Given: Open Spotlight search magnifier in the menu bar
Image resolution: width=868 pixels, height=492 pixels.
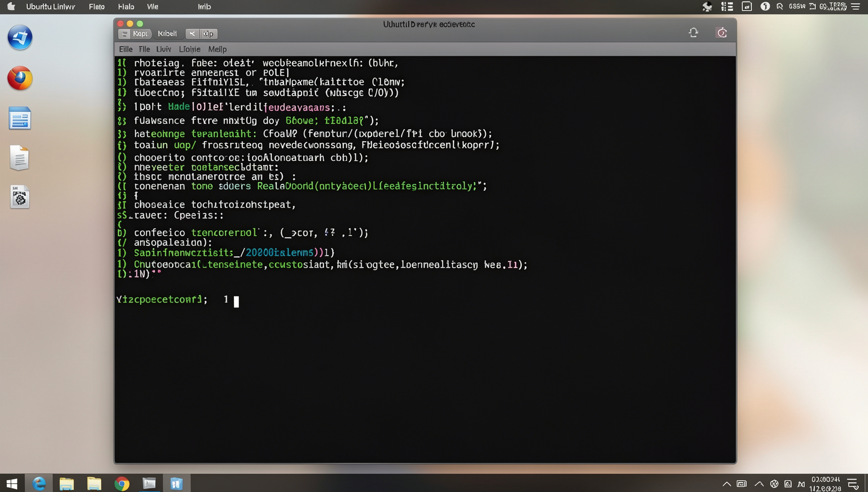Looking at the screenshot, I should point(780,7).
